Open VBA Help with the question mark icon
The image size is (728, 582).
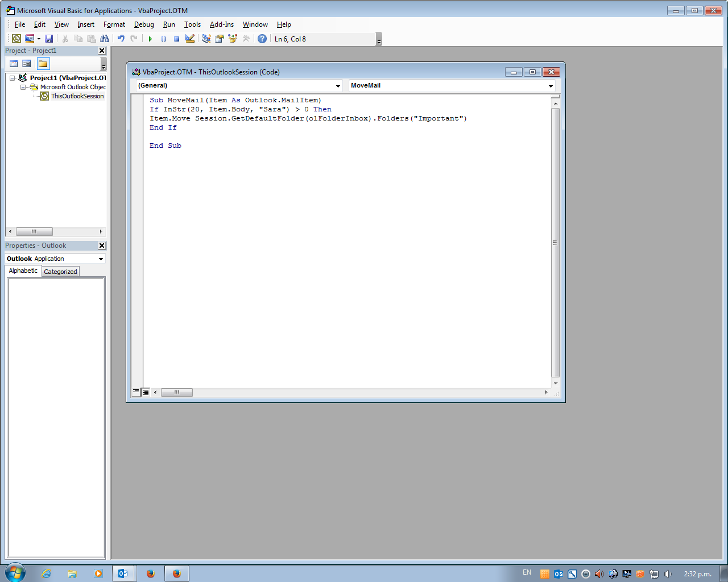(262, 39)
